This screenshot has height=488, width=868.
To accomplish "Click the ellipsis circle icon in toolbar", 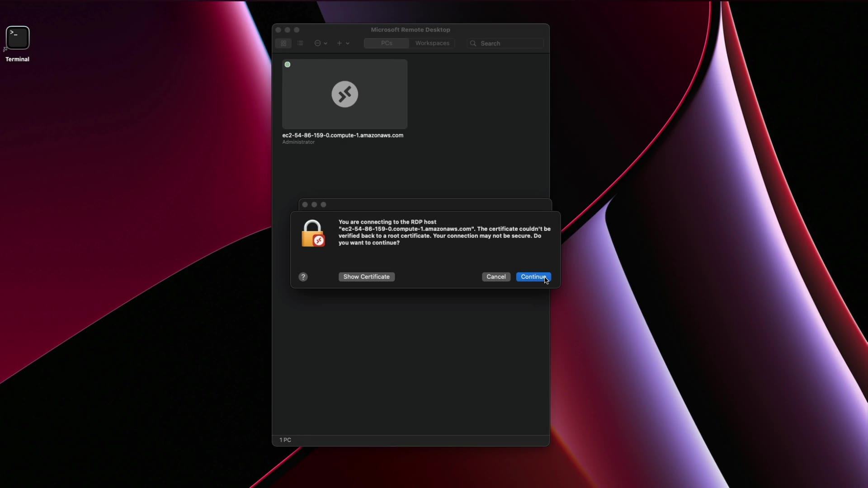I will 317,43.
